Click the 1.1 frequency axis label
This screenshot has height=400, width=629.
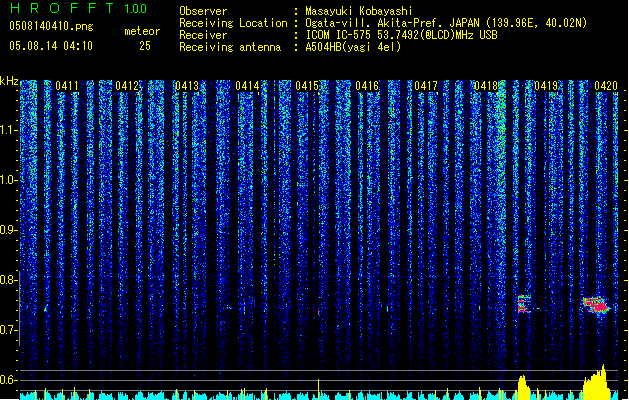click(9, 130)
